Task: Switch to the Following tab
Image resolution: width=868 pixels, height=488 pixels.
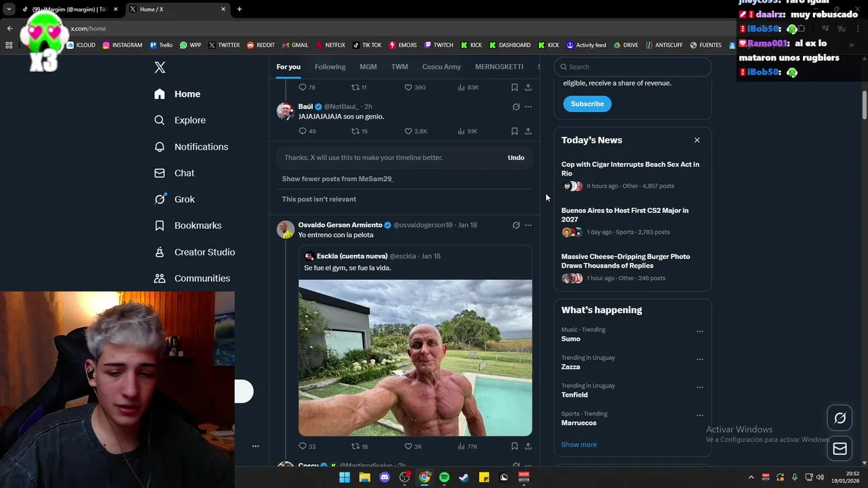Action: point(330,66)
